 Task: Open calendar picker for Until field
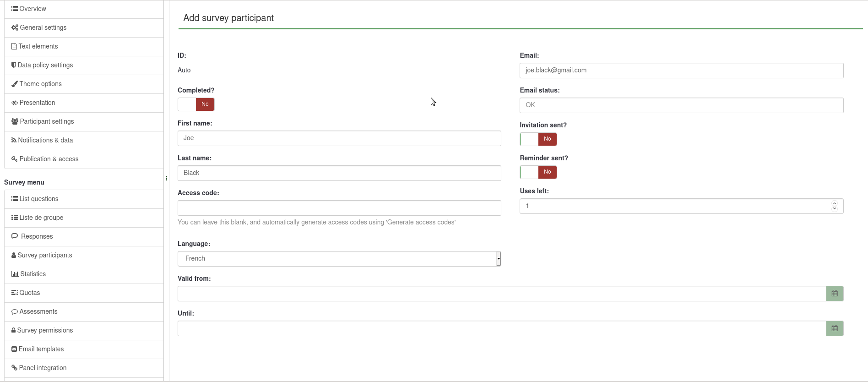[x=834, y=328]
